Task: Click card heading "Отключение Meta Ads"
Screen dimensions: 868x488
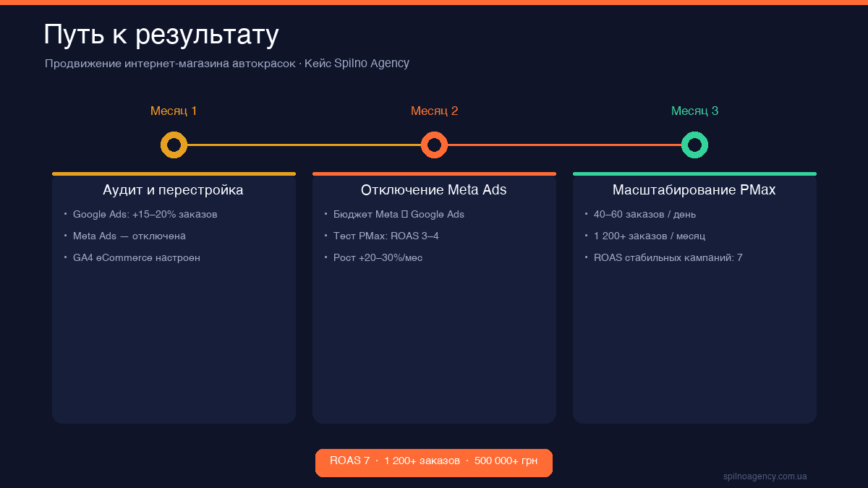Action: click(x=434, y=190)
